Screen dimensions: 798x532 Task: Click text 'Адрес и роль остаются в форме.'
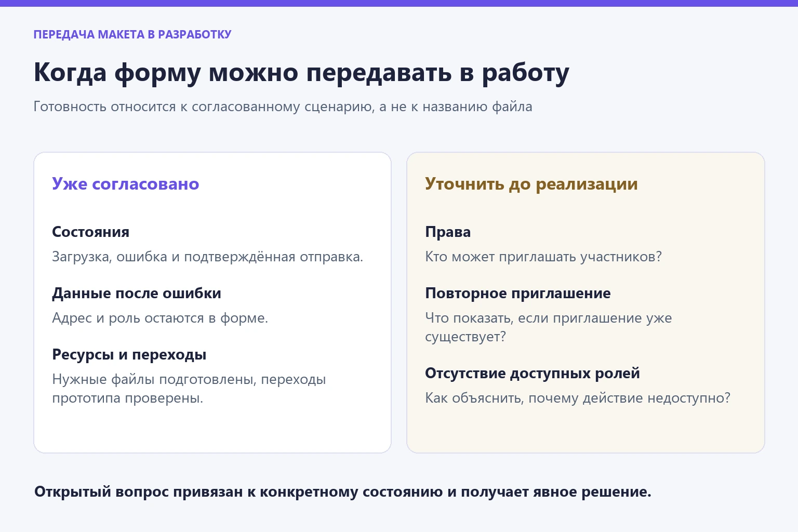click(x=160, y=318)
